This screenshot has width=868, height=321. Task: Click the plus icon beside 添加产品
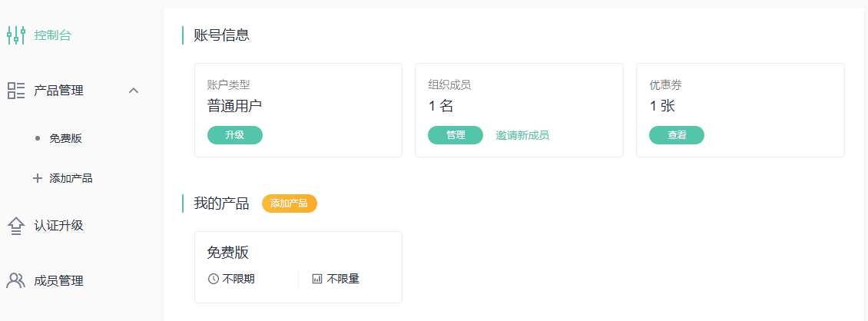[38, 178]
